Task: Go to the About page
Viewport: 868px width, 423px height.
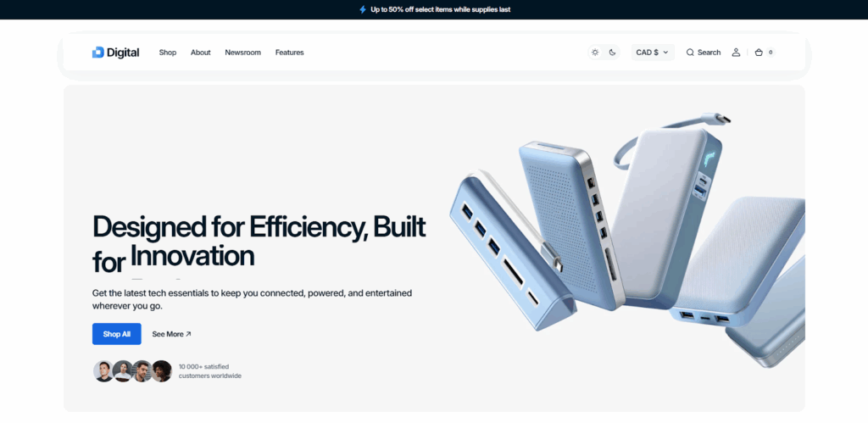Action: [x=200, y=53]
